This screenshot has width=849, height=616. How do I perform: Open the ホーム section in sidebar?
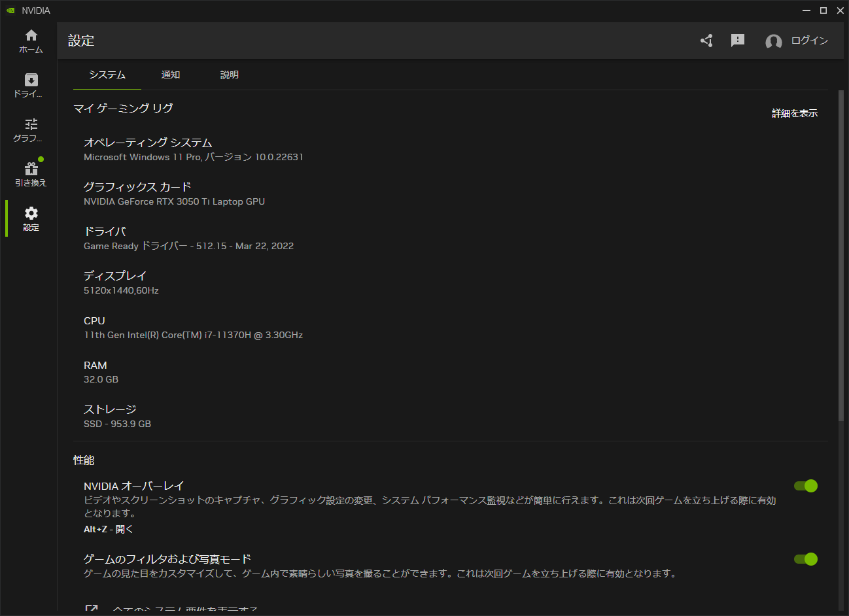pyautogui.click(x=30, y=39)
